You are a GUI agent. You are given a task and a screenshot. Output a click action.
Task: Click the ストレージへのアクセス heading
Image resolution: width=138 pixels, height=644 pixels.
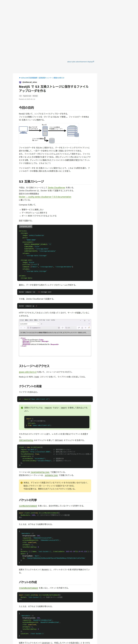(34, 366)
